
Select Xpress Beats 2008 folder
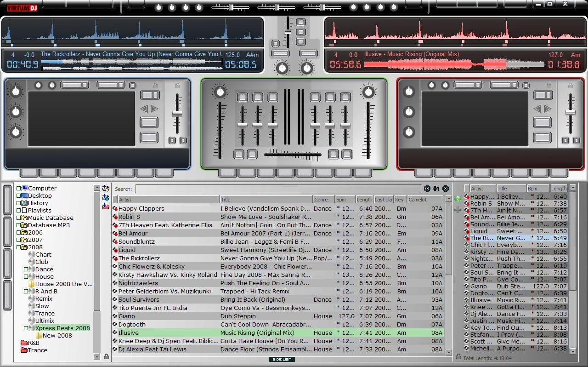click(x=62, y=328)
